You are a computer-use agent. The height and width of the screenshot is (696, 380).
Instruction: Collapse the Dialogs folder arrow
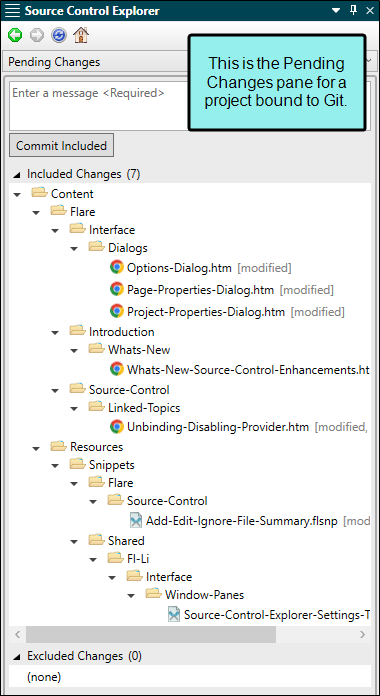[x=74, y=249]
